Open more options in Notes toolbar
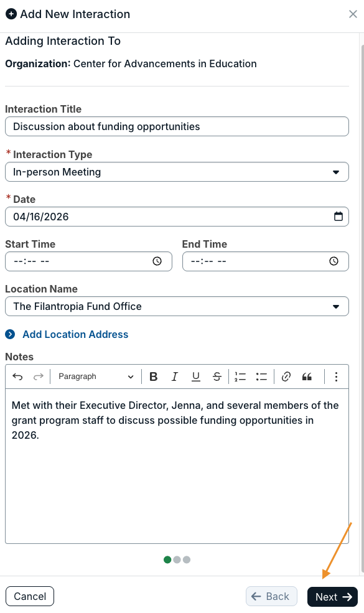 [336, 377]
